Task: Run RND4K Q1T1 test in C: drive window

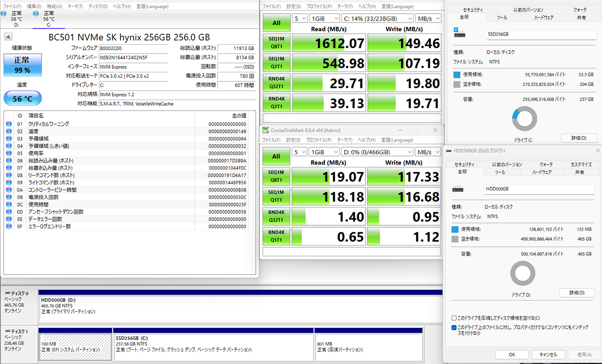Action: click(276, 103)
